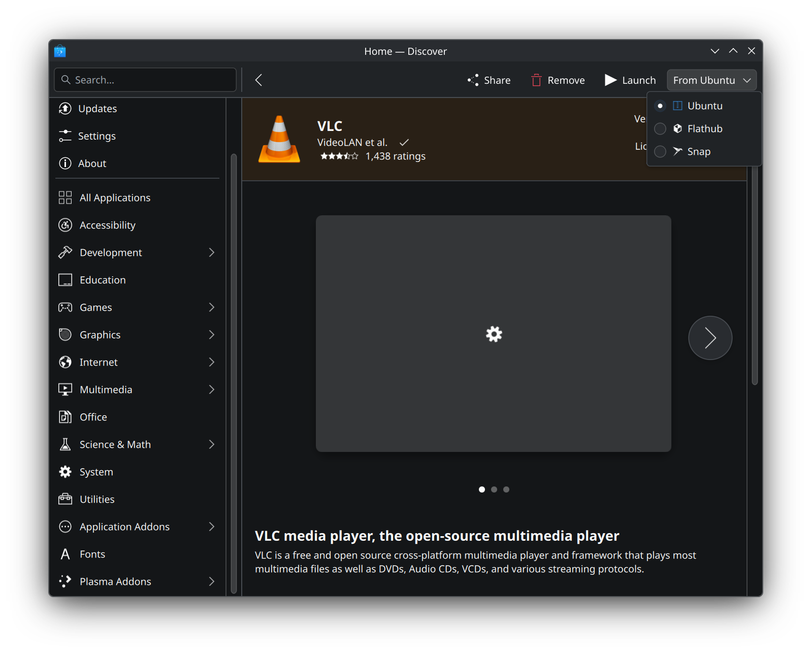Viewport: 812px width, 655px height.
Task: Click the About info icon
Action: (x=65, y=163)
